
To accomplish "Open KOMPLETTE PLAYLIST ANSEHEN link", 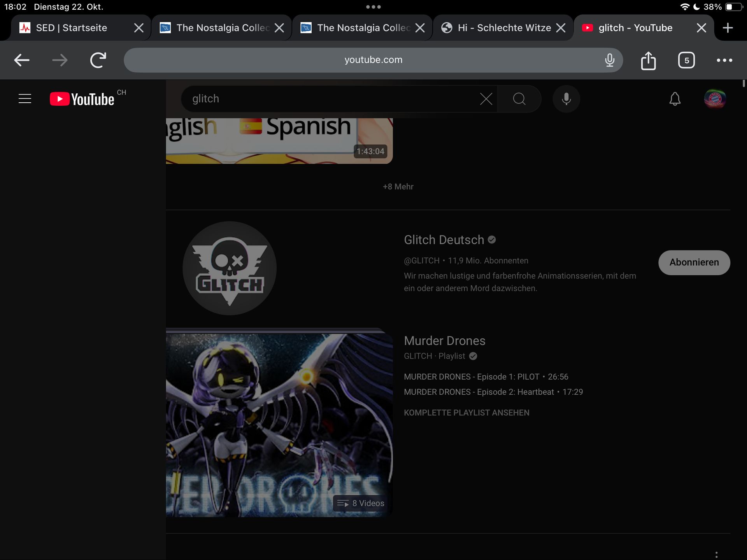I will pos(466,413).
